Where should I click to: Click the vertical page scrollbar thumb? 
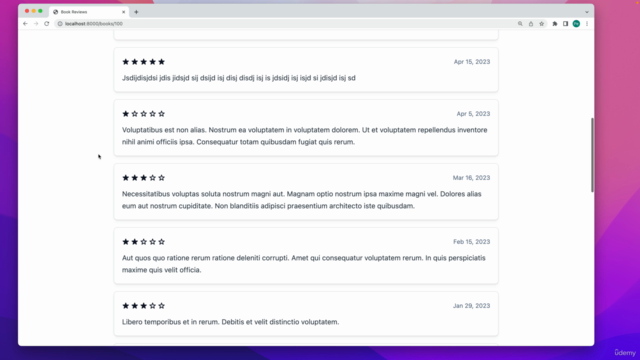(x=592, y=155)
